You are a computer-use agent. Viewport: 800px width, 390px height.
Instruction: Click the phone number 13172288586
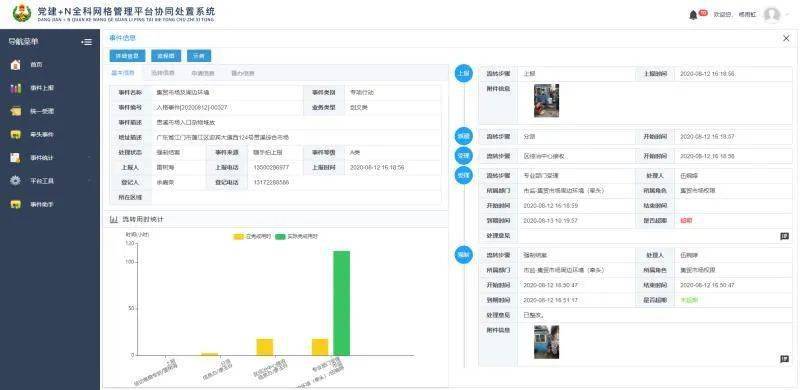tap(271, 182)
